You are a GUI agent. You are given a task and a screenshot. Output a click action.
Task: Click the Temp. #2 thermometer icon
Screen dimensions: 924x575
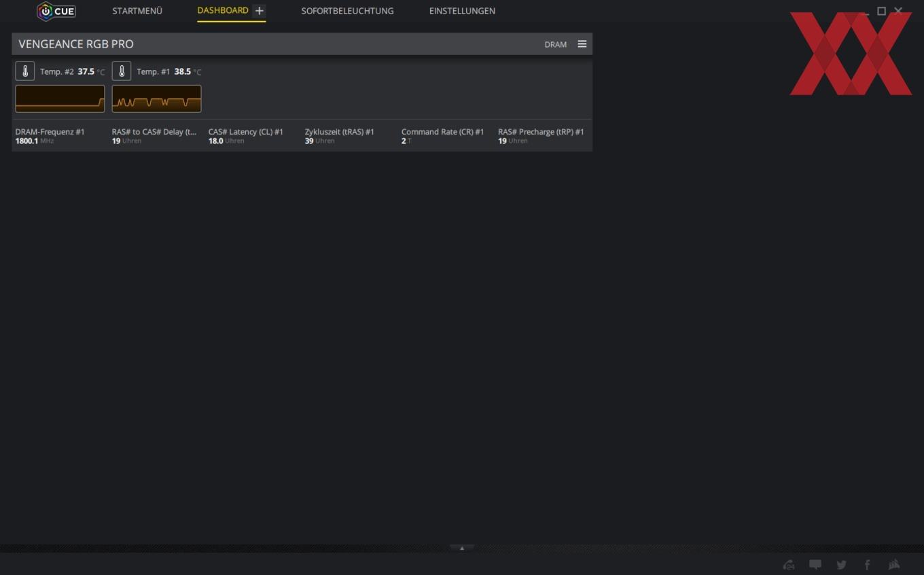(25, 71)
